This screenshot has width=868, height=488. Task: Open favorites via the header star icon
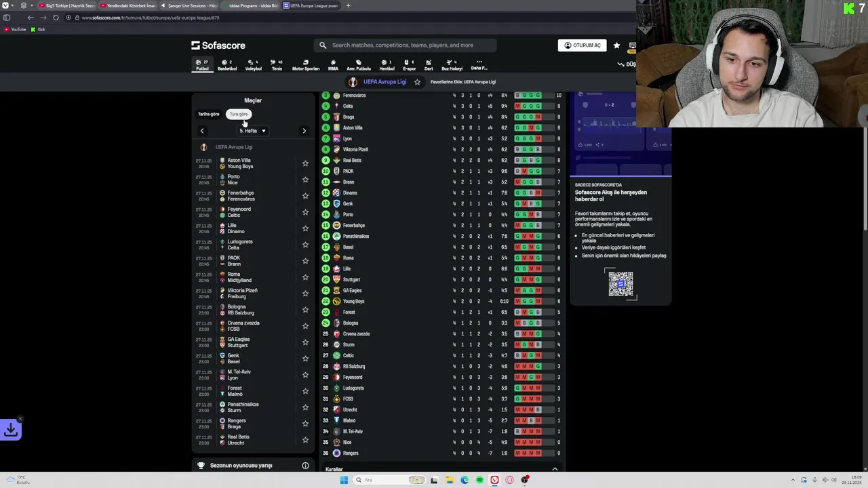pyautogui.click(x=616, y=45)
